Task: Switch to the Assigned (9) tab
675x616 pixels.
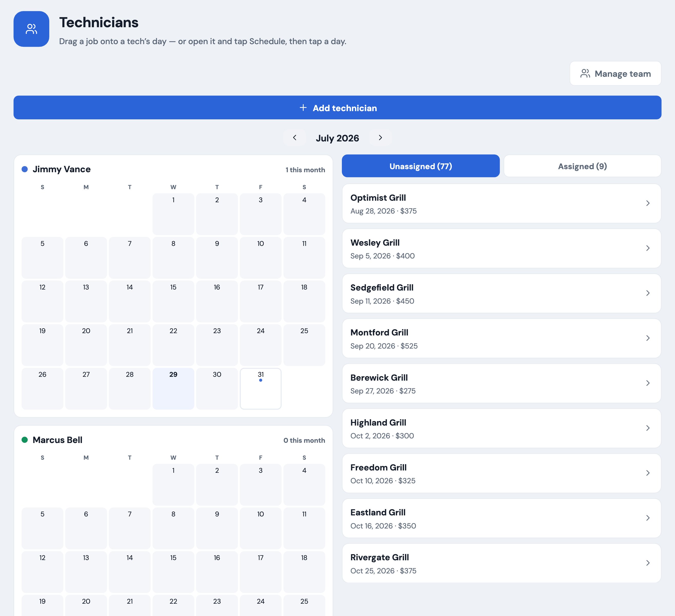Action: pyautogui.click(x=582, y=166)
